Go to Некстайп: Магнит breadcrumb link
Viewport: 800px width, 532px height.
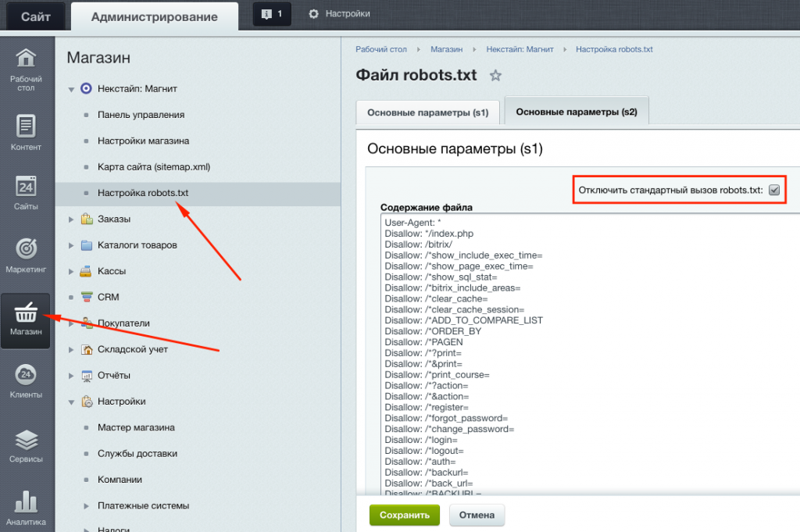coord(520,49)
